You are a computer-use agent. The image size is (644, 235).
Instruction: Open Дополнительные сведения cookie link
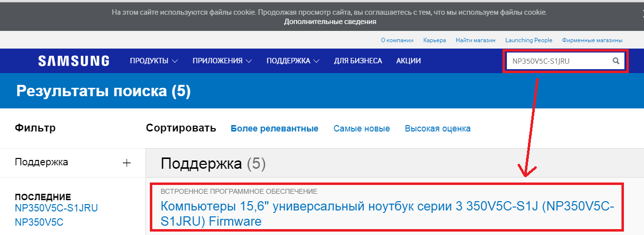(x=330, y=22)
